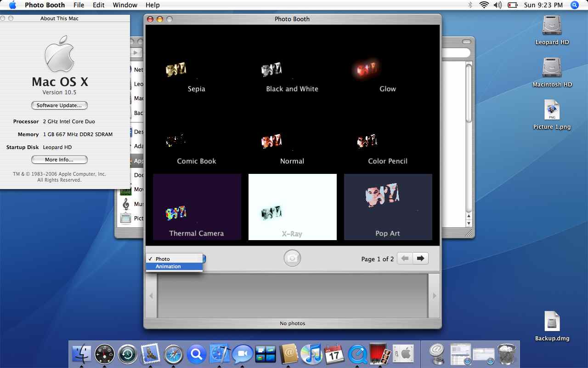Select the Color Pencil effect
This screenshot has width=588, height=368.
coord(388,134)
